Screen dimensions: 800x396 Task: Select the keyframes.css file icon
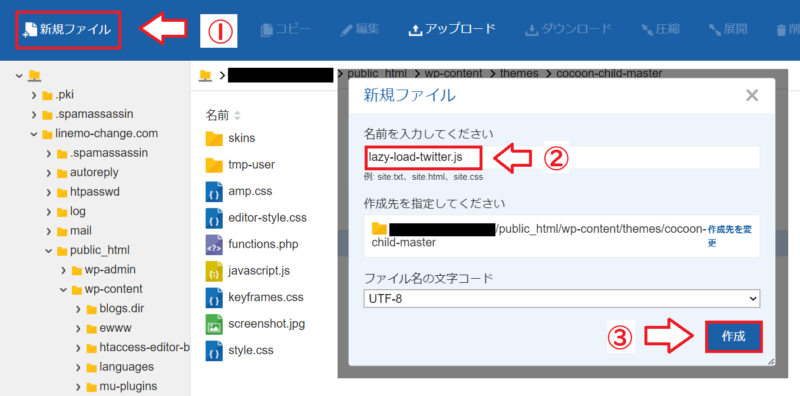pyautogui.click(x=214, y=298)
